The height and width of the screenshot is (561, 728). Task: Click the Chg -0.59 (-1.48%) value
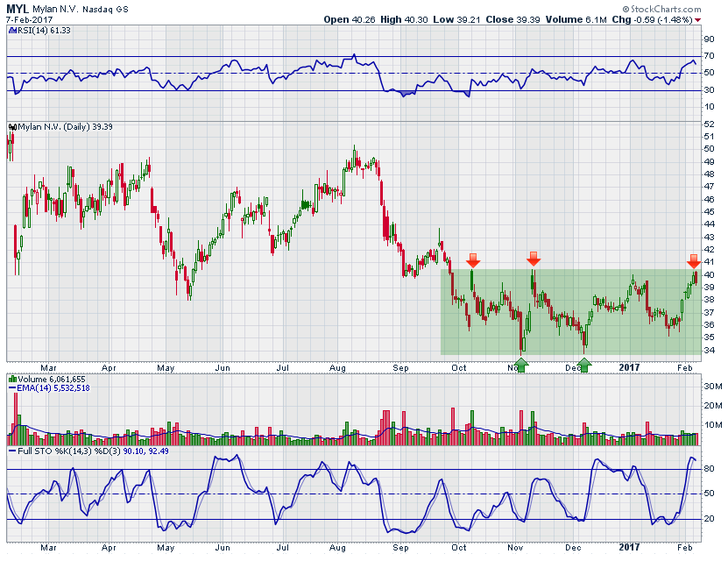coord(653,19)
